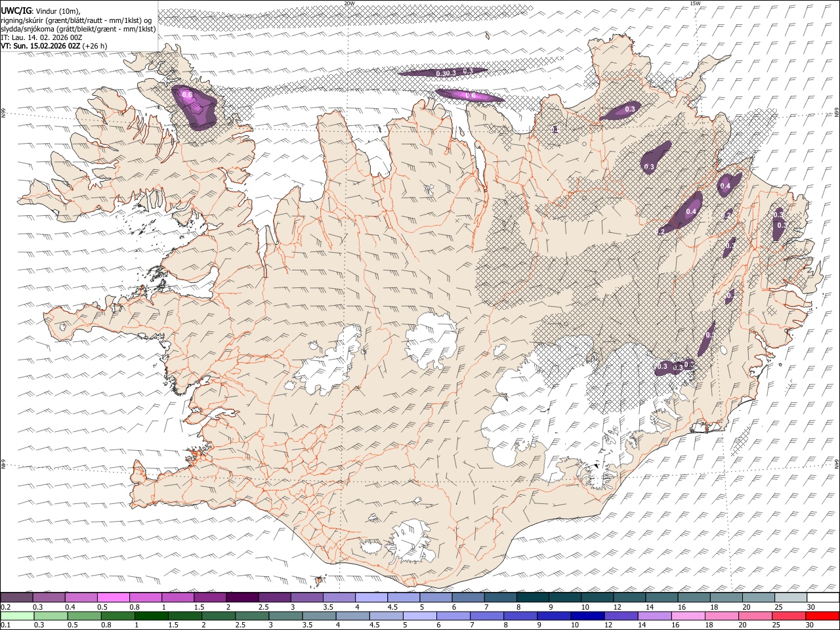This screenshot has height=630, width=840.
Task: Click the 'slydda/snjókoma' legend description line
Action: [x=78, y=29]
